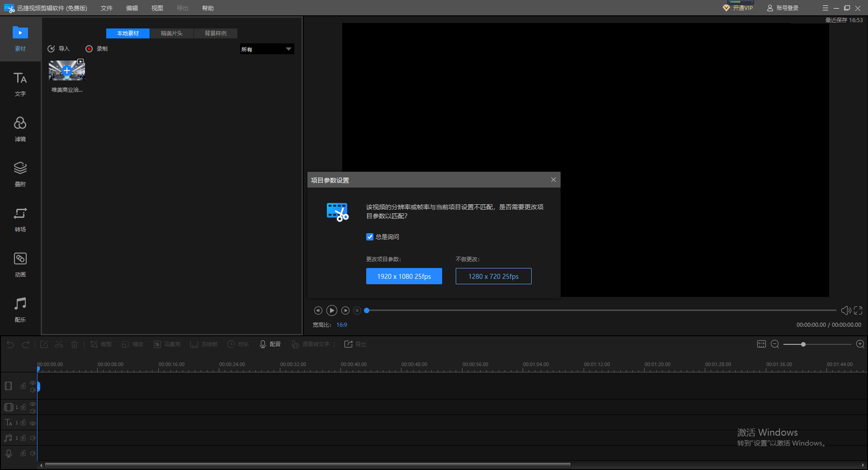The width and height of the screenshot is (868, 470).
Task: Toggle lock on overlay video track 1
Action: click(23, 407)
